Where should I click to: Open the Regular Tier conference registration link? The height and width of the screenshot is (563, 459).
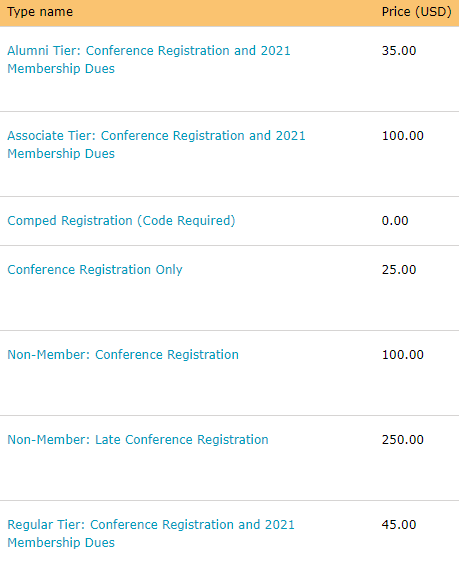coord(151,533)
